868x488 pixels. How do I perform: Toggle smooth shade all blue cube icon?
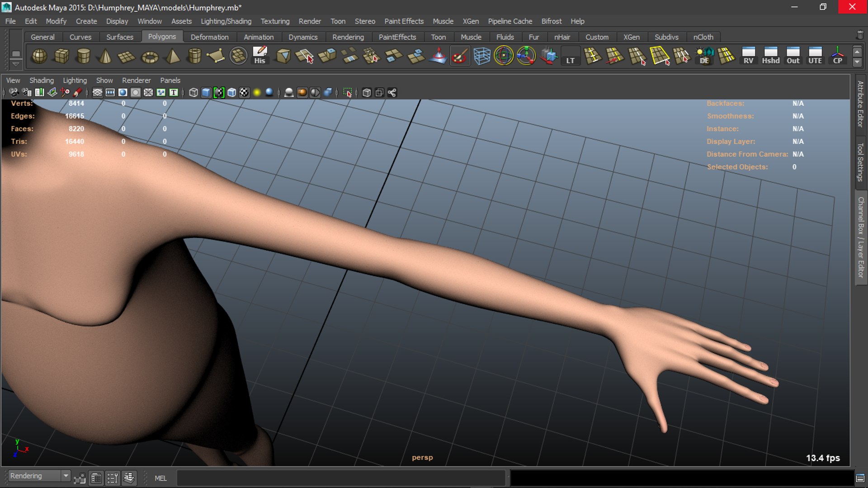[x=206, y=93]
